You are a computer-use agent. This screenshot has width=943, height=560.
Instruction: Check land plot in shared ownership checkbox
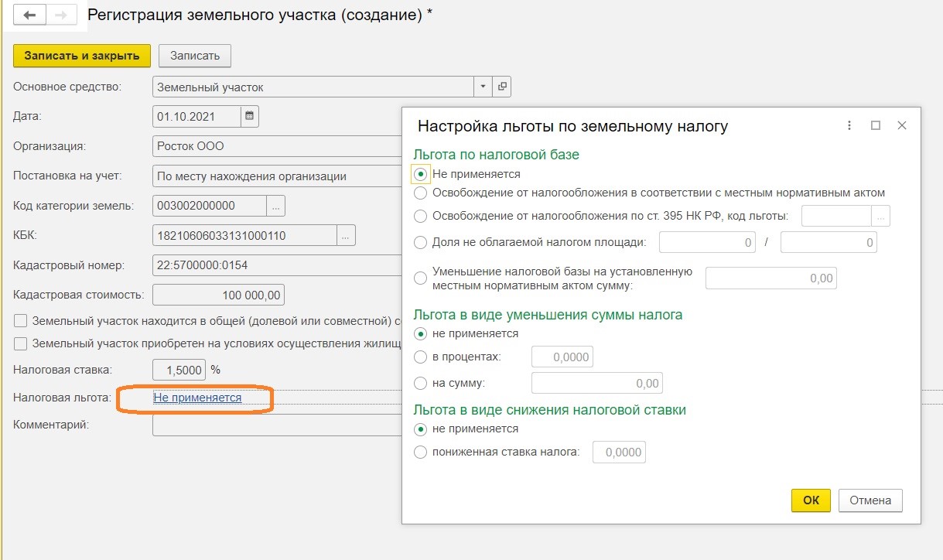click(21, 320)
